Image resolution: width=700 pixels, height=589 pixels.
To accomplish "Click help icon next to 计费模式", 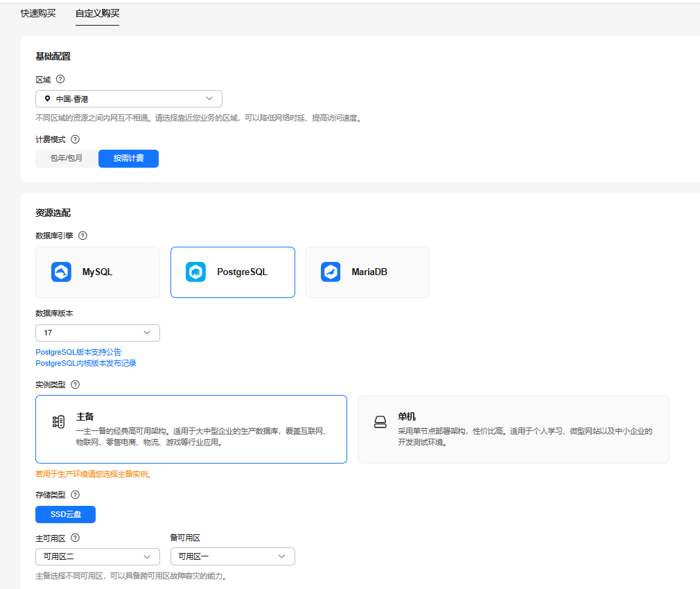I will 75,139.
